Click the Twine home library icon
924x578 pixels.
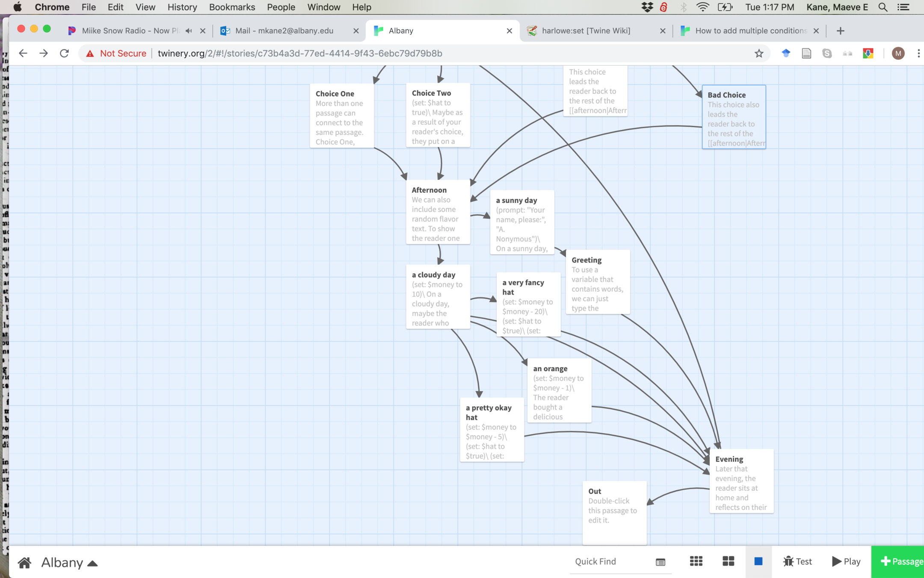(x=24, y=562)
